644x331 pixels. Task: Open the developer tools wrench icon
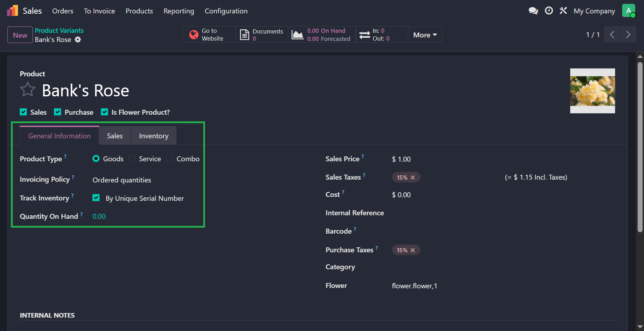563,11
